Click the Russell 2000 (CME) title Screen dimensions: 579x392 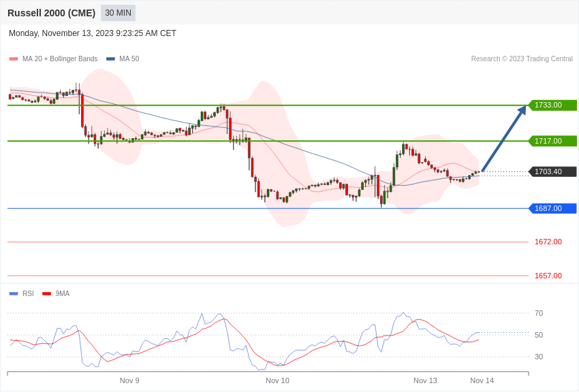pyautogui.click(x=51, y=13)
